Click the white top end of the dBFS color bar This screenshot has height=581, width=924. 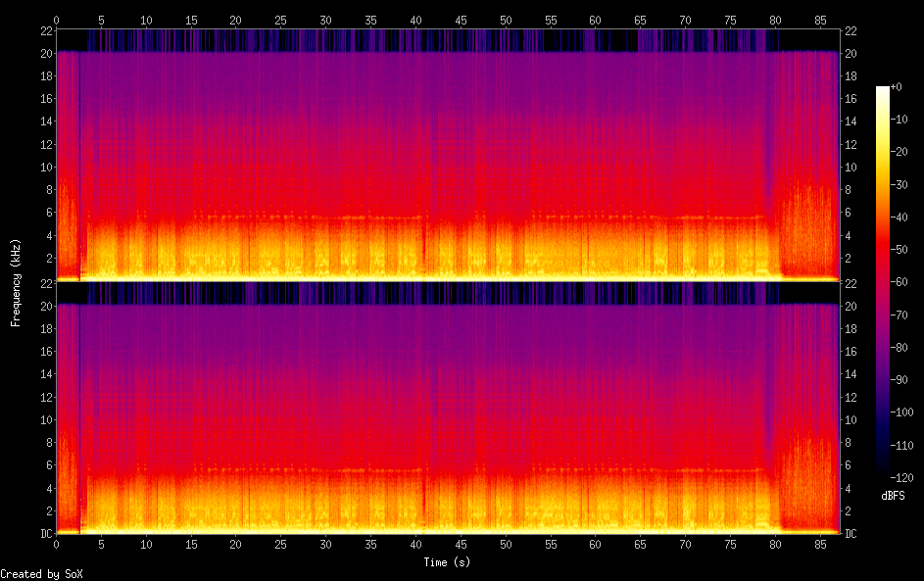[x=883, y=89]
